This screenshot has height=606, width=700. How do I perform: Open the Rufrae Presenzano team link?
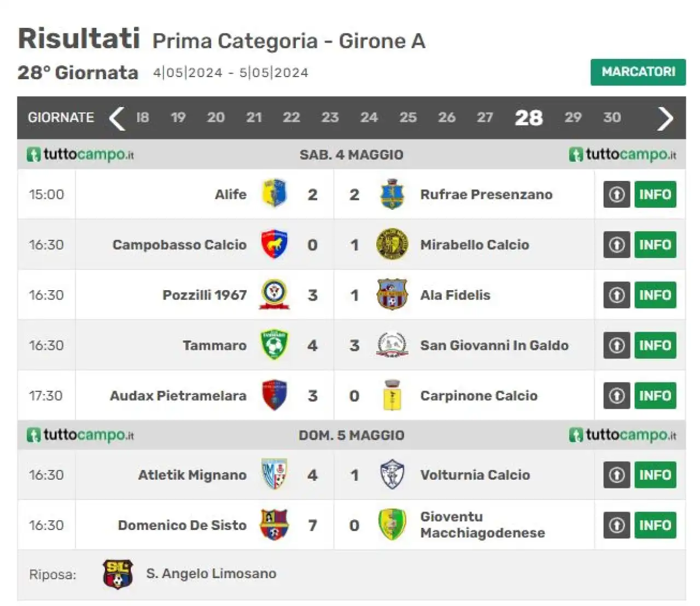point(486,195)
